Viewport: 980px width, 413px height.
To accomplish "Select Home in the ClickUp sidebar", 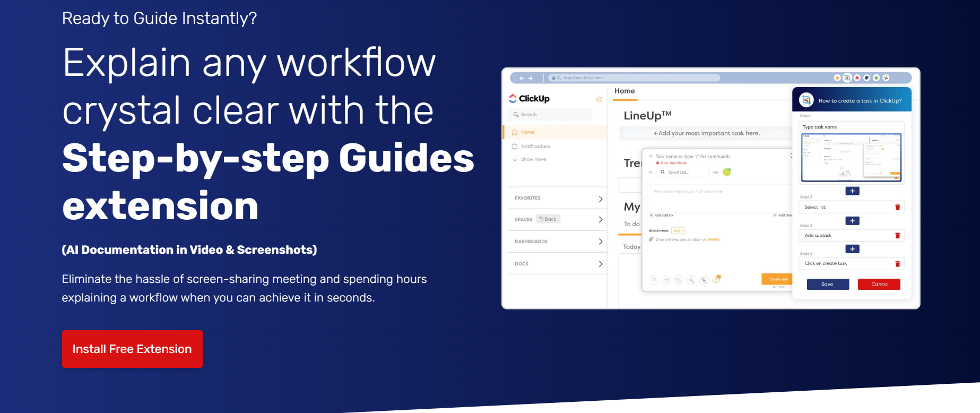I will tap(554, 132).
